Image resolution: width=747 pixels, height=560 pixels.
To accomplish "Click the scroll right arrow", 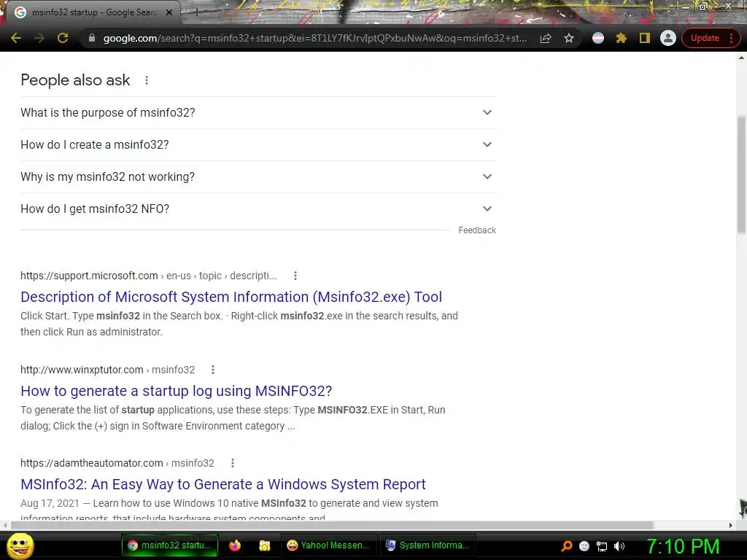I will [731, 526].
